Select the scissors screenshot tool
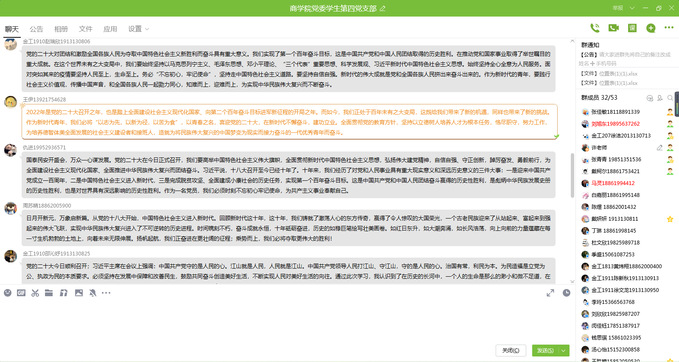This screenshot has width=679, height=362. (x=35, y=293)
